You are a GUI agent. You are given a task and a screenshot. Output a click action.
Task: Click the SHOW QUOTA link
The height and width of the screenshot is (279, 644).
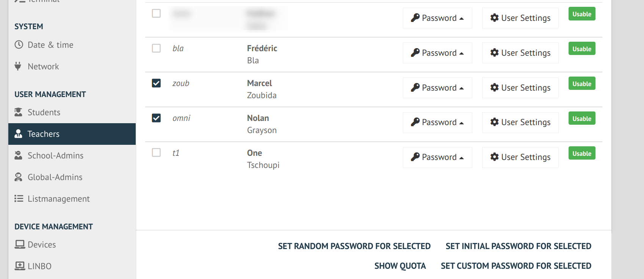point(400,266)
